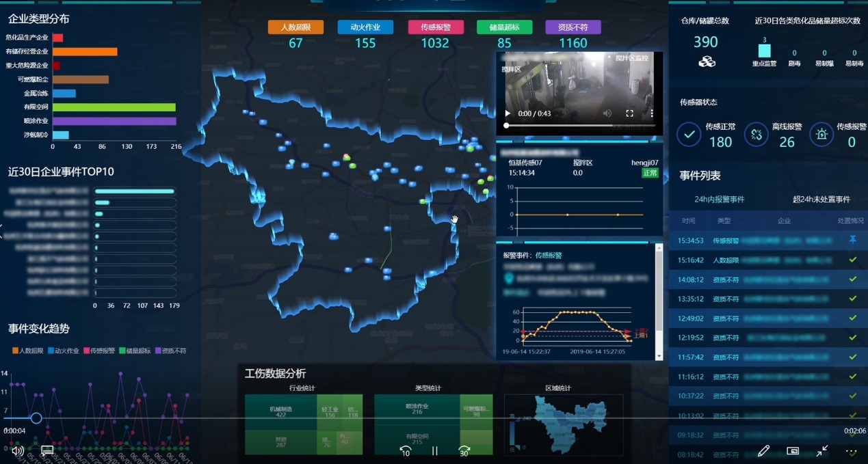Toggle 资质不符 series in trend legend
868x464 pixels.
click(x=170, y=351)
